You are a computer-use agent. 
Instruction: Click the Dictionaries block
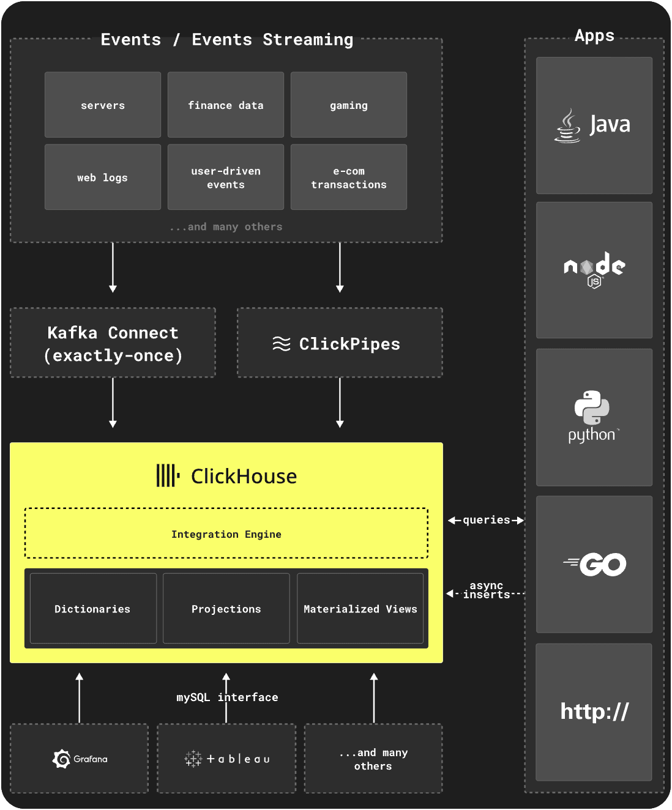(x=93, y=608)
